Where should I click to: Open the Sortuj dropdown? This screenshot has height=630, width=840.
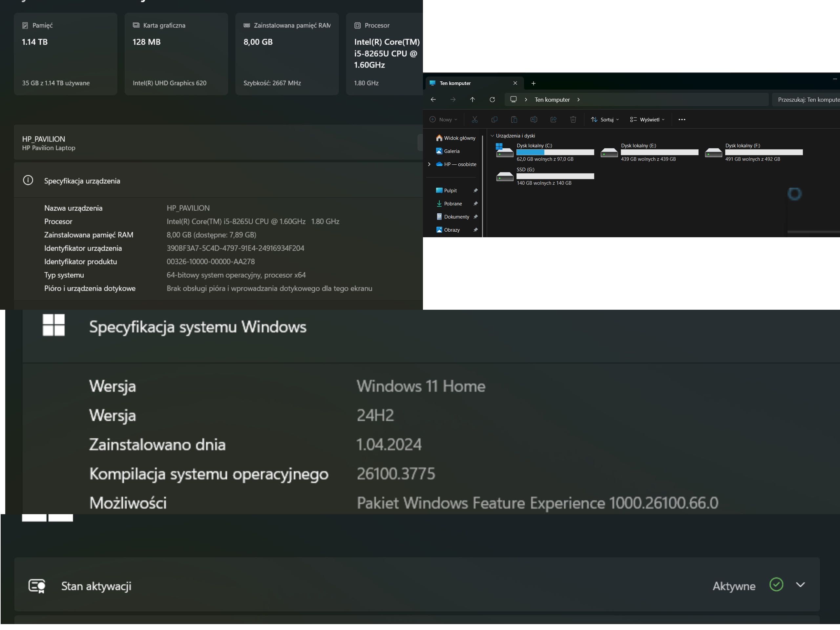coord(604,120)
